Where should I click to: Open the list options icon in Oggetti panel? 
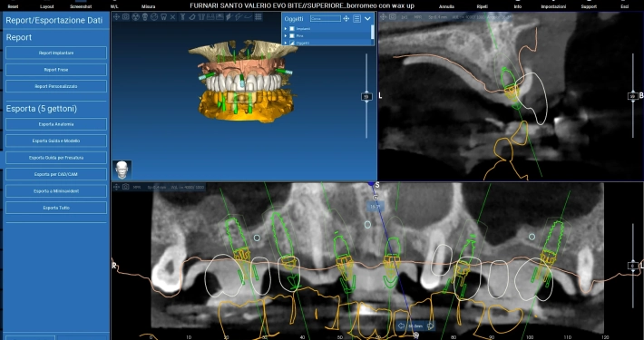pyautogui.click(x=356, y=18)
